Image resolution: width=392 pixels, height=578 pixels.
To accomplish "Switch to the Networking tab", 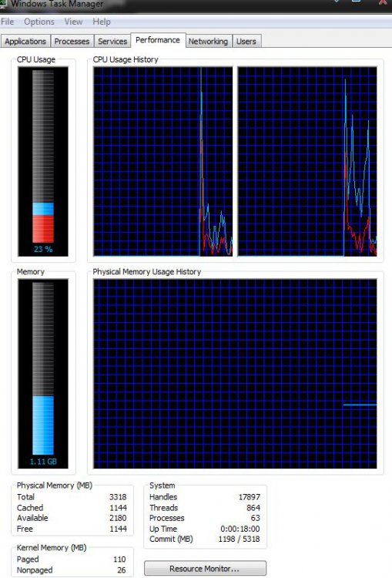I will point(208,42).
